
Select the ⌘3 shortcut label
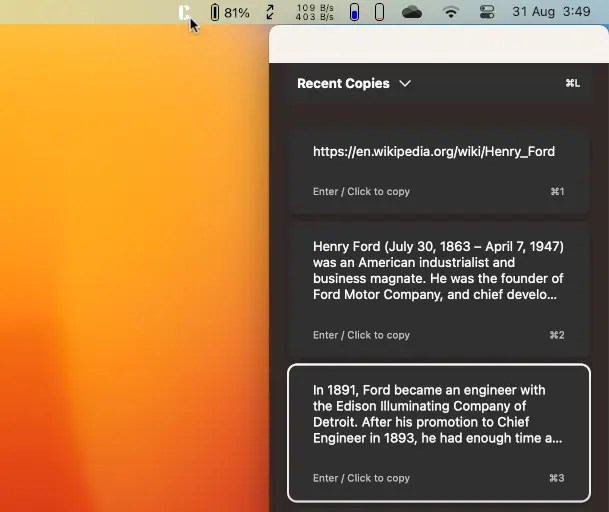click(x=557, y=478)
